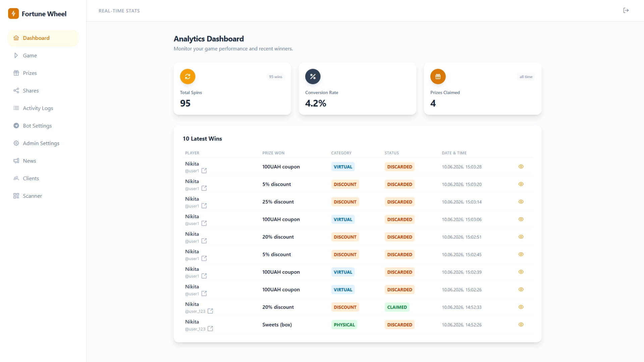Screen dimensions: 644x362
Task: Click the CLAIMED status badge
Action: [397, 307]
